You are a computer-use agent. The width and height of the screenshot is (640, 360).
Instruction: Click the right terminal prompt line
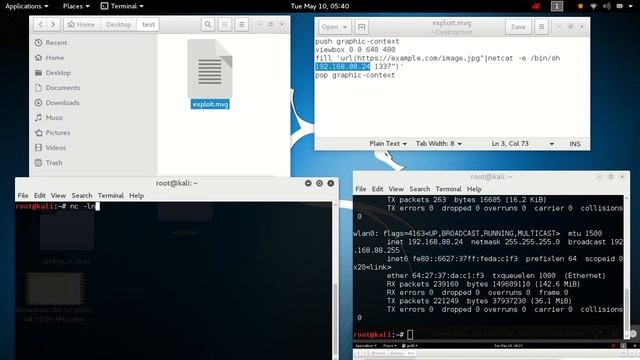pos(384,334)
